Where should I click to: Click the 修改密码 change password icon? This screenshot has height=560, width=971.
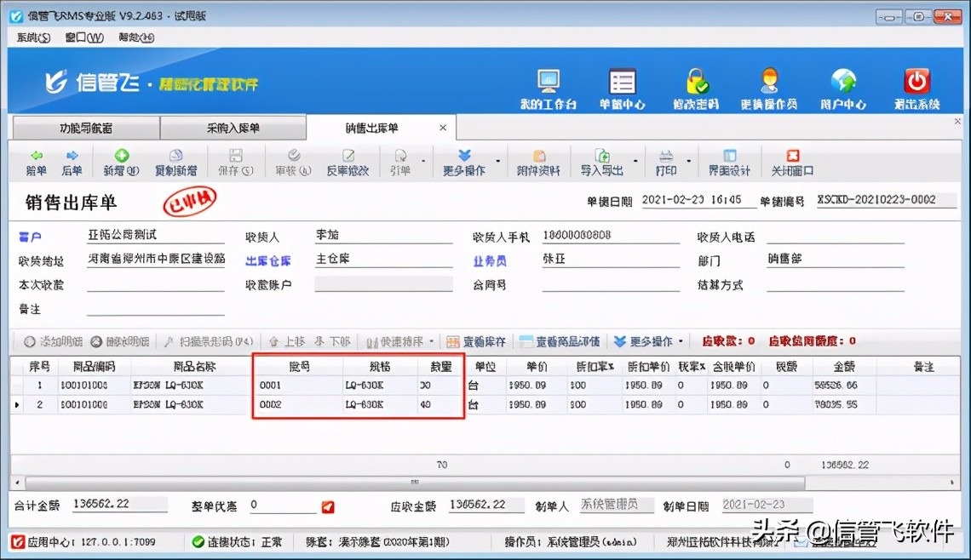[x=698, y=85]
